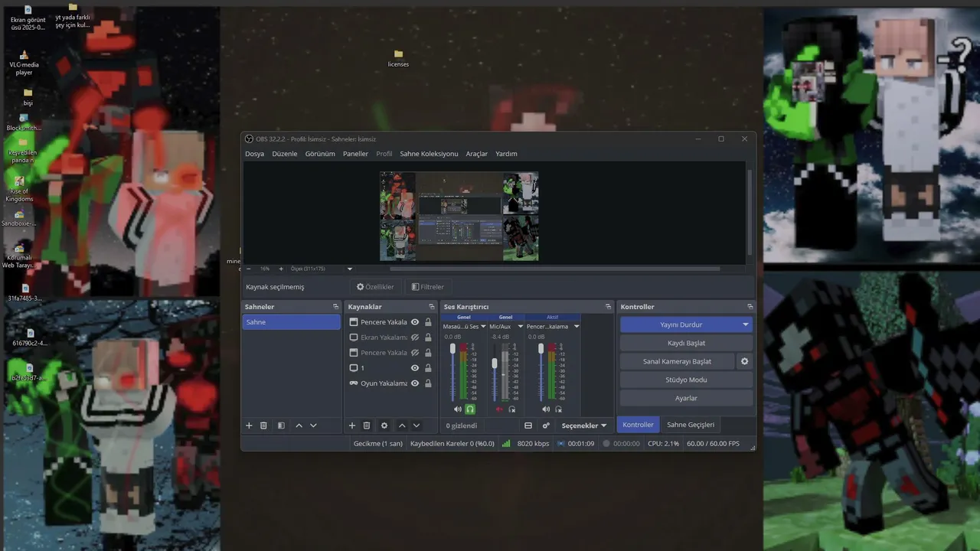This screenshot has height=551, width=980.
Task: Toggle the lock on source named 1
Action: tap(428, 368)
